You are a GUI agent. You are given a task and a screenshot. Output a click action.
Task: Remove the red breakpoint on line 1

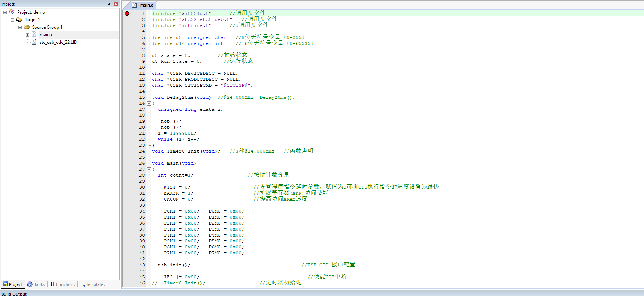click(x=127, y=13)
